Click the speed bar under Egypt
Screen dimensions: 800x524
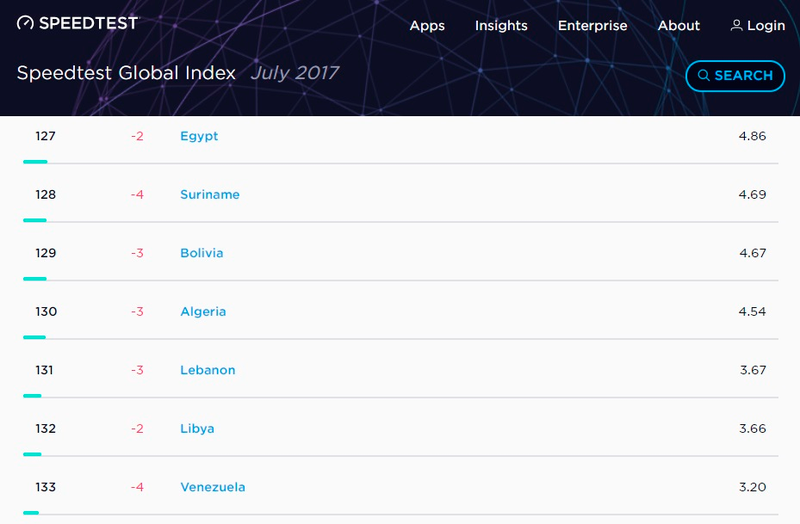pyautogui.click(x=35, y=162)
